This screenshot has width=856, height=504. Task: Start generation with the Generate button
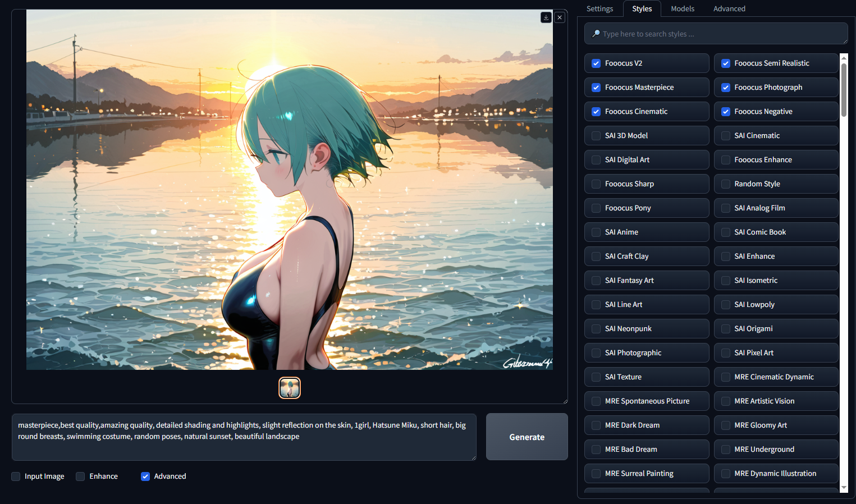527,437
